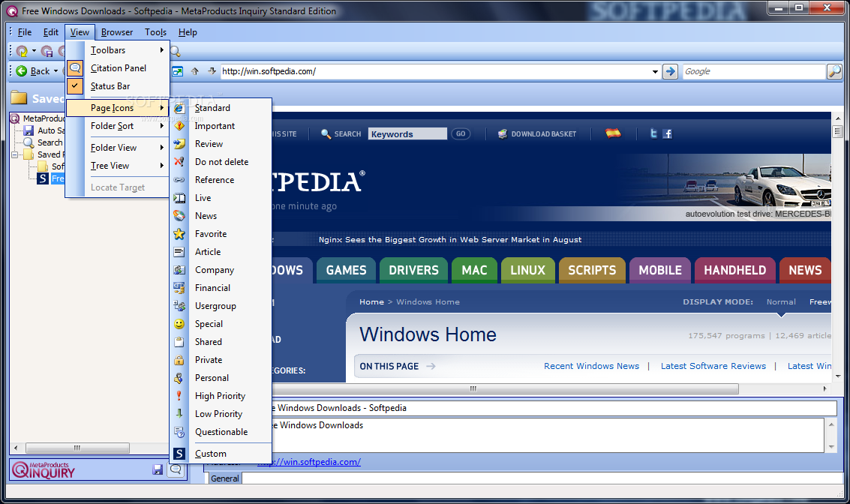The image size is (850, 504).
Task: Toggle the Citation Panel option
Action: coord(117,67)
